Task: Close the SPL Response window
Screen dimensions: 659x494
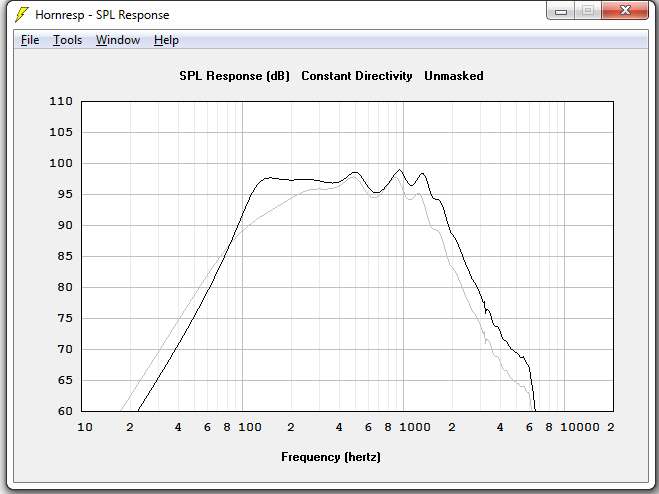Action: (x=625, y=11)
